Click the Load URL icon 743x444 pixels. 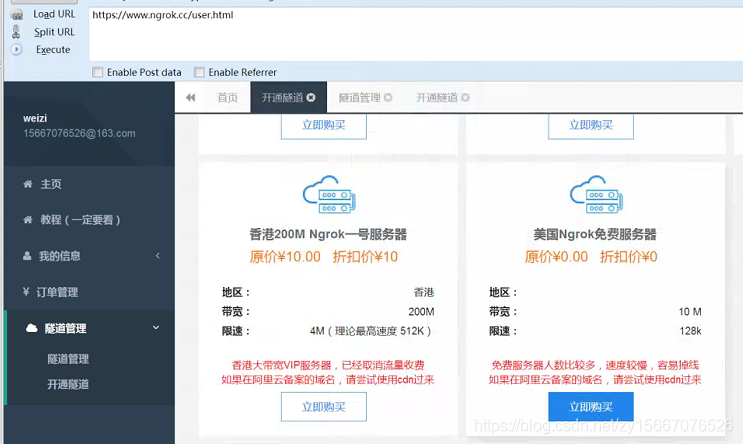(17, 15)
